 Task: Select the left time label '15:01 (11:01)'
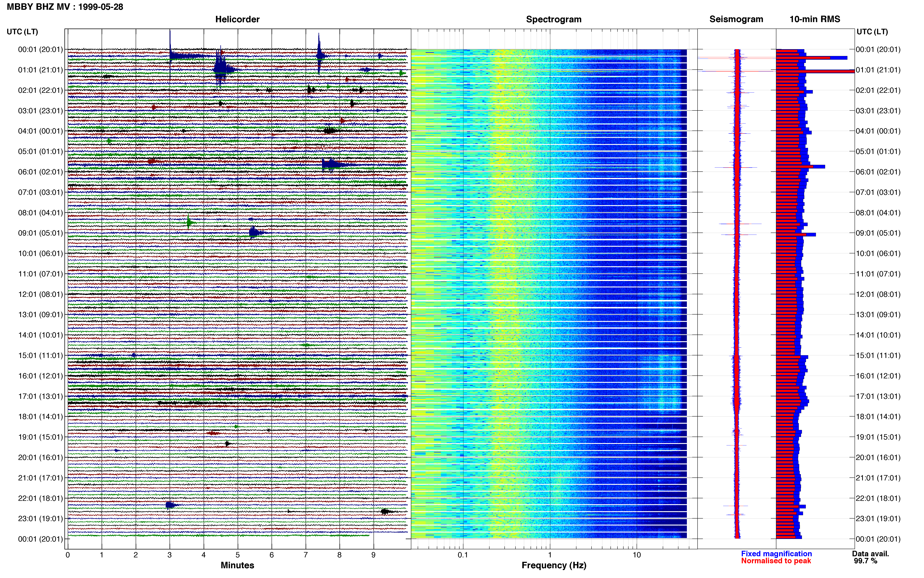pyautogui.click(x=40, y=356)
